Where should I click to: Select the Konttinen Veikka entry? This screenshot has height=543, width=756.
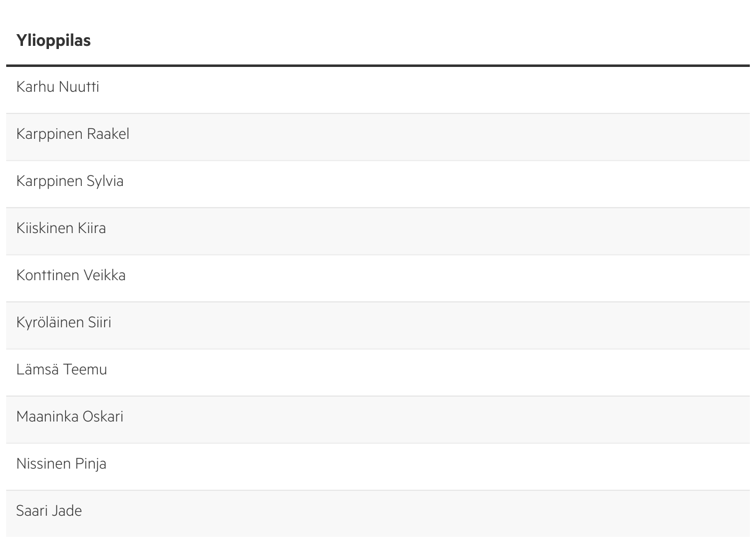click(71, 276)
